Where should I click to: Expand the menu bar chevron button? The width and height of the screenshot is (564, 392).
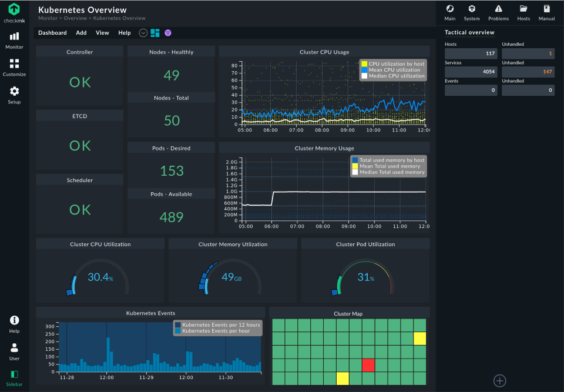pyautogui.click(x=143, y=33)
